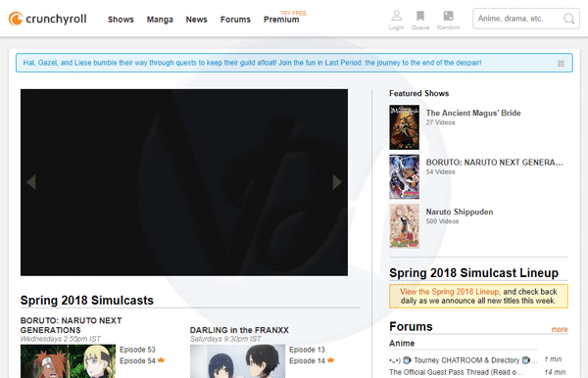
Task: Open DARLING in the FRANXX thumbnail
Action: (237, 361)
